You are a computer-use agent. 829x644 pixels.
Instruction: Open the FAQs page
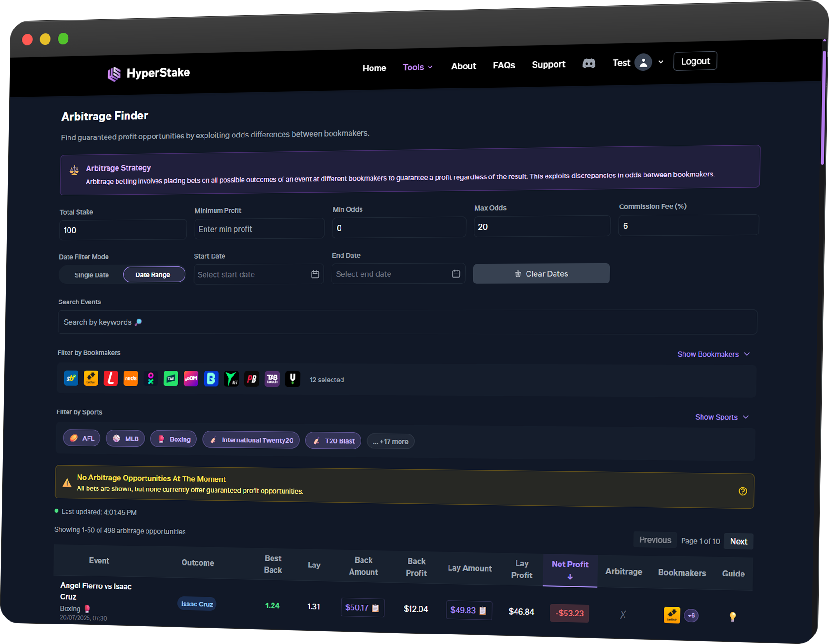point(504,65)
